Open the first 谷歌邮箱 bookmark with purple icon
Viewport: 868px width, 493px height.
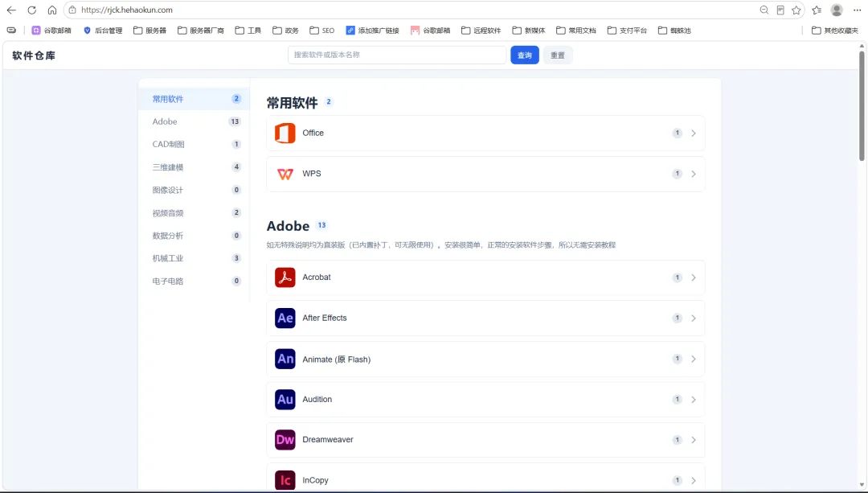[51, 31]
